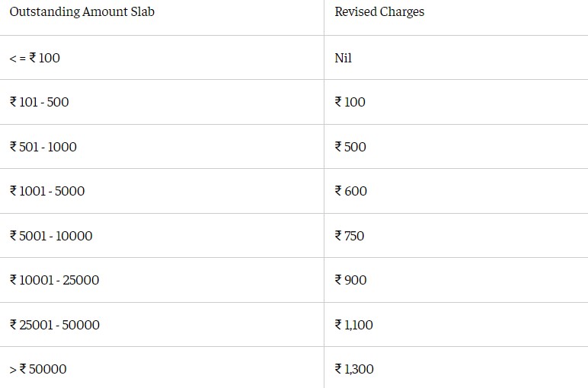
Task: Click the '₹ 100' revised charge value
Action: point(350,102)
